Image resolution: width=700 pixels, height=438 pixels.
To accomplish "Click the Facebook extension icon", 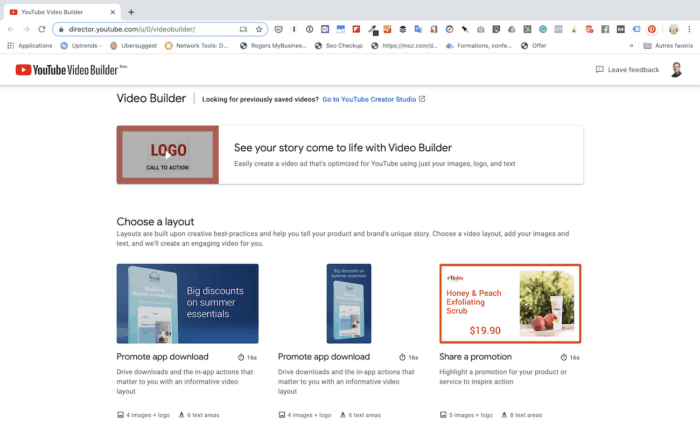I will [605, 29].
